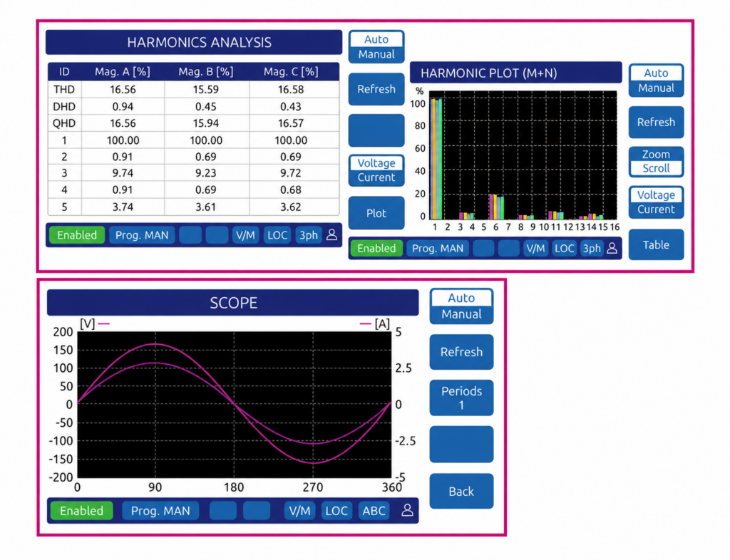Click harmonic 5 Mag. C value 3.62
730x560 pixels.
[291, 207]
